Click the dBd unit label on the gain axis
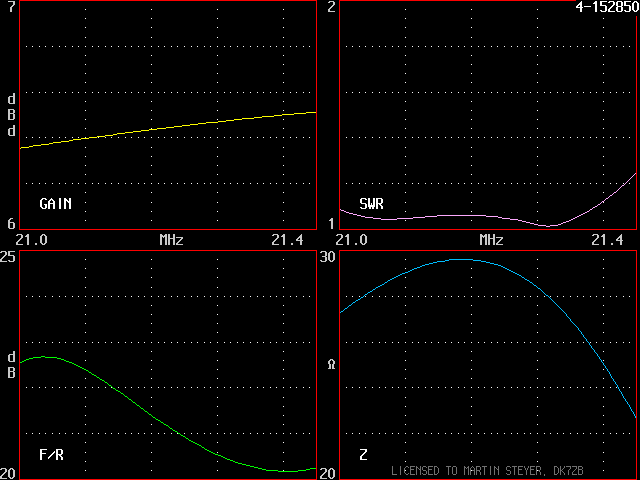Viewport: 640px width, 480px height. [x=11, y=115]
